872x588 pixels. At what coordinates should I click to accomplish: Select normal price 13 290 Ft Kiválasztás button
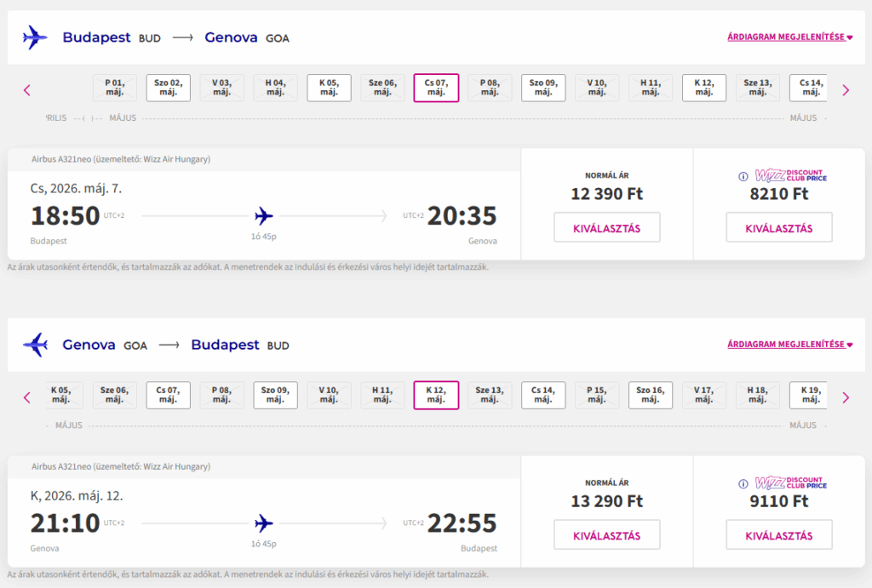[x=606, y=535]
